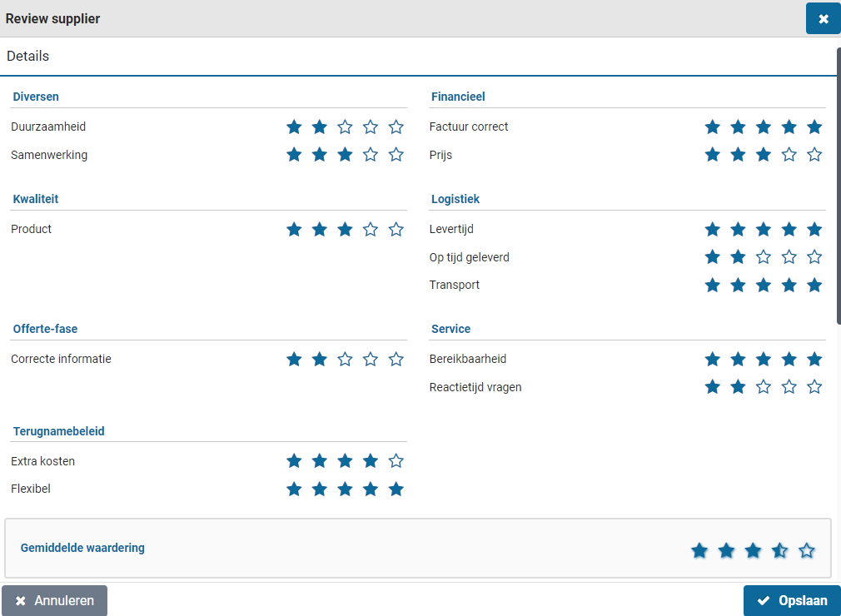Rate Samenwerking with four stars

pyautogui.click(x=371, y=155)
